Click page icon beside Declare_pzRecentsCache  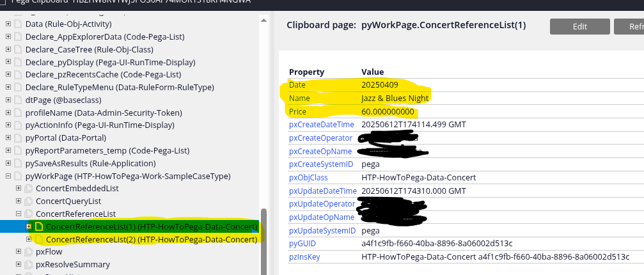tap(18, 75)
